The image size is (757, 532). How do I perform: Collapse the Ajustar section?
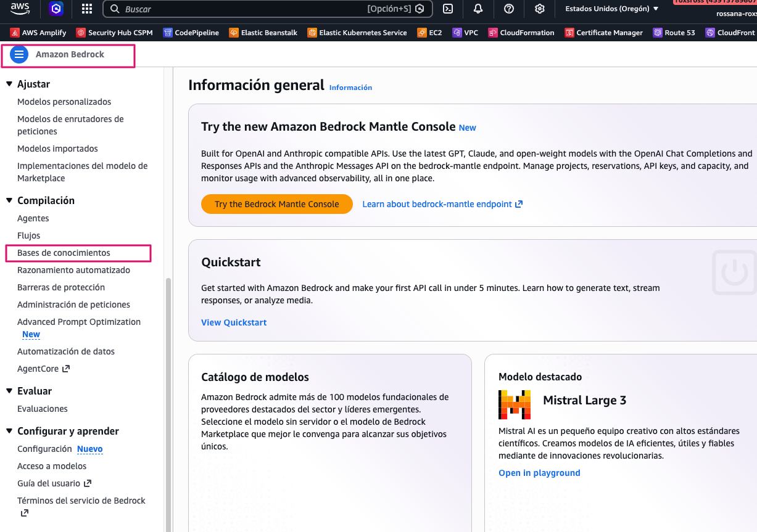[9, 84]
